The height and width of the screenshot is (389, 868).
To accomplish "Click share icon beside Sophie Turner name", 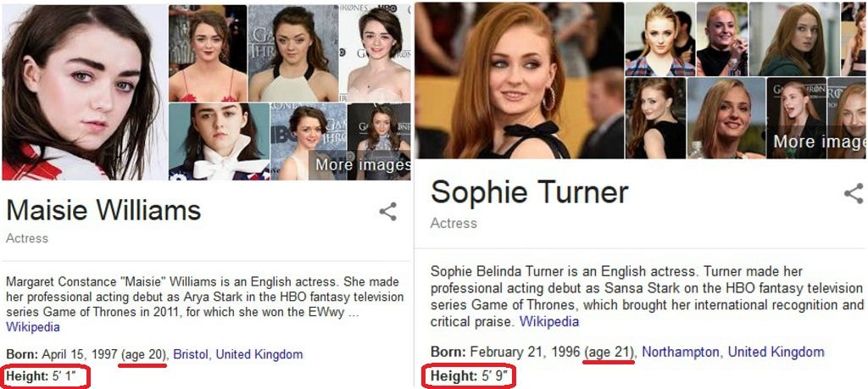I will (854, 194).
